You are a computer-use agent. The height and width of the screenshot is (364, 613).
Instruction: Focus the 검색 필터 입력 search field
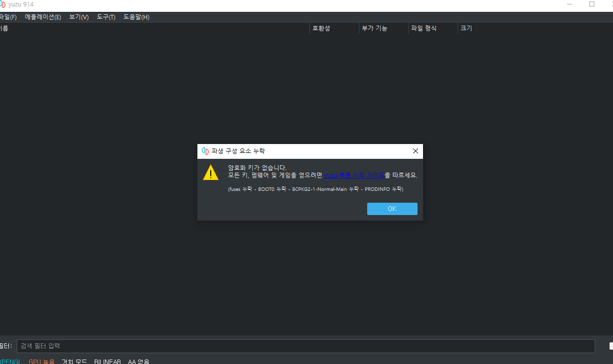306,346
